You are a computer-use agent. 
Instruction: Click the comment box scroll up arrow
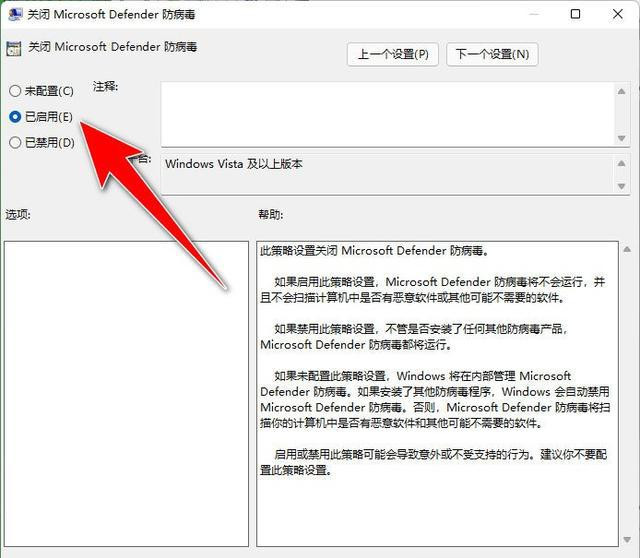coord(621,91)
